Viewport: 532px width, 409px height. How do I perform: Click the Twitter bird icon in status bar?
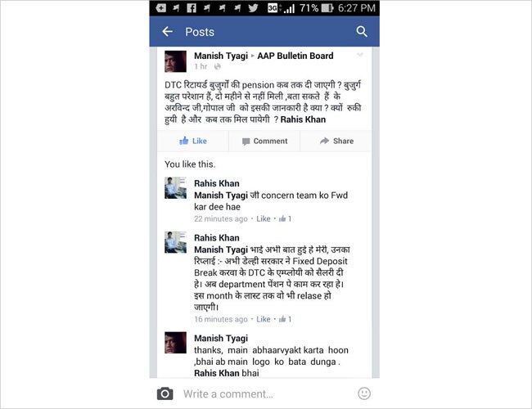253,8
